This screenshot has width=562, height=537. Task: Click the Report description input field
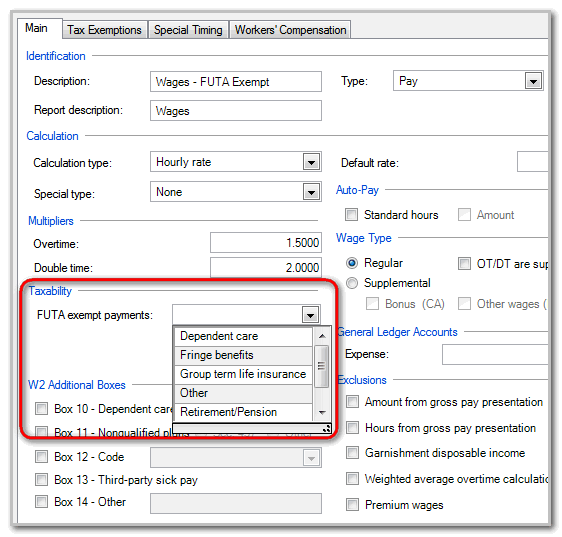pyautogui.click(x=235, y=111)
